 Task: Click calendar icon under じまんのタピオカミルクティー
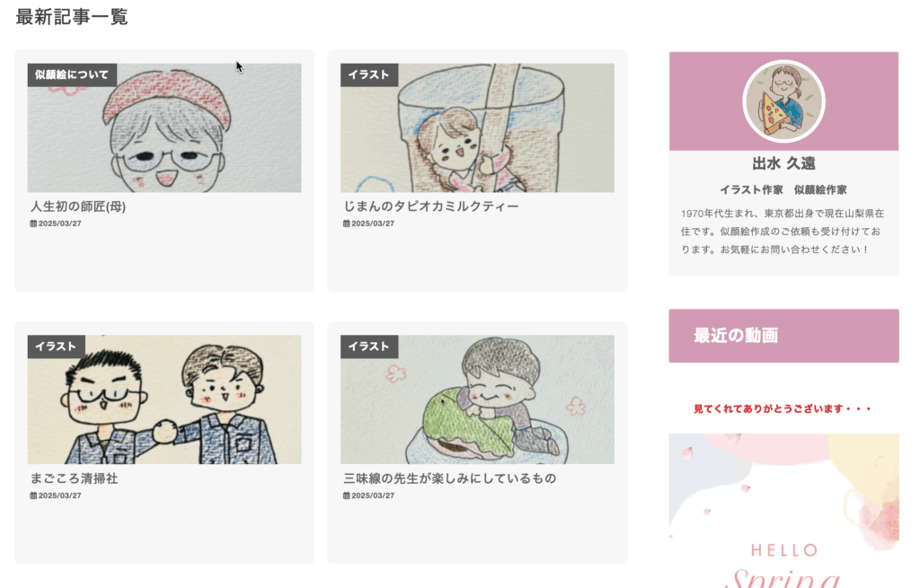click(346, 224)
